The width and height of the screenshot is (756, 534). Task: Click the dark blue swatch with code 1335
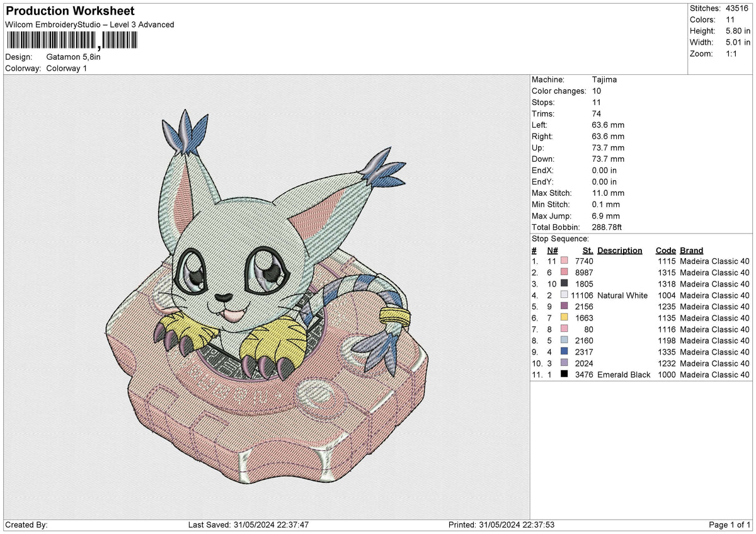tap(564, 352)
